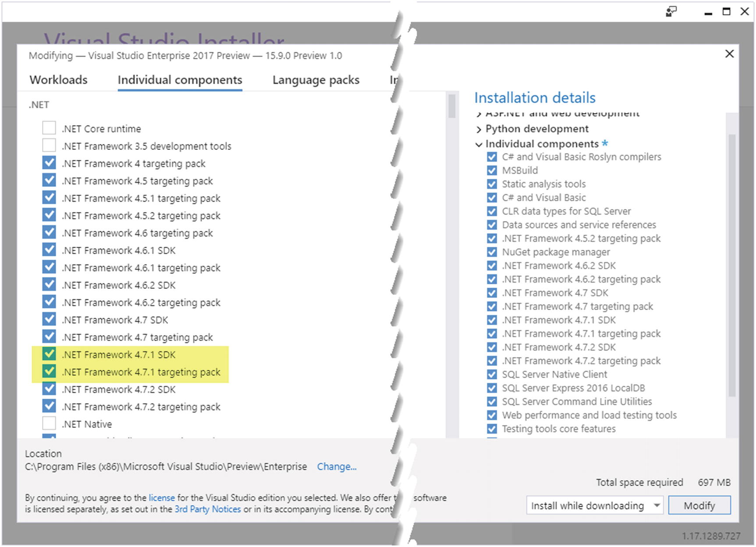Viewport: 756px width, 547px height.
Task: Toggle SQL Server Express 2016 LocalDB
Action: (492, 388)
